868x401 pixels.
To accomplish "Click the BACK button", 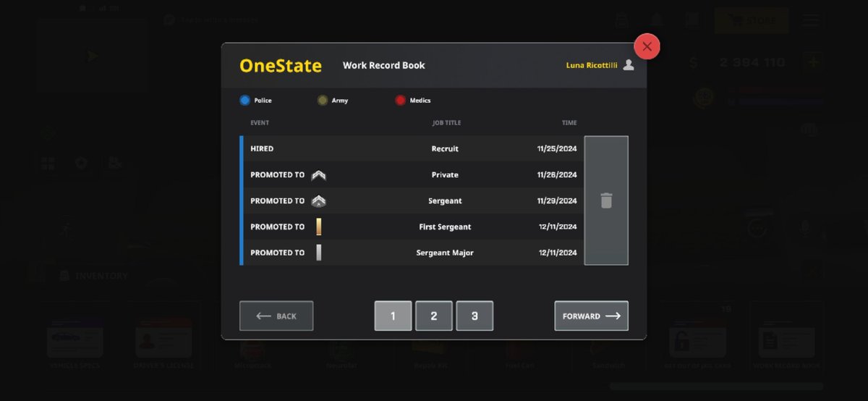I will 276,316.
